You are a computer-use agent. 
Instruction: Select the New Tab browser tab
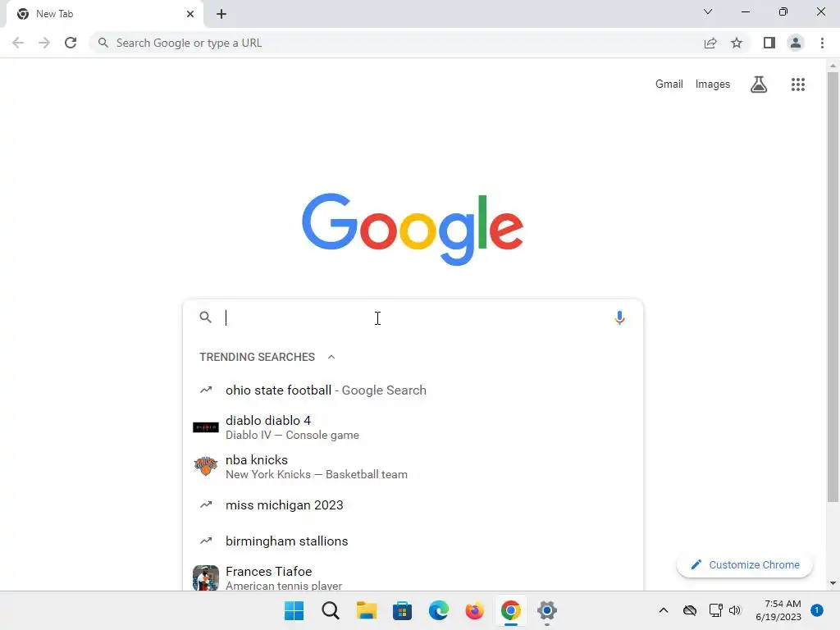pos(104,14)
